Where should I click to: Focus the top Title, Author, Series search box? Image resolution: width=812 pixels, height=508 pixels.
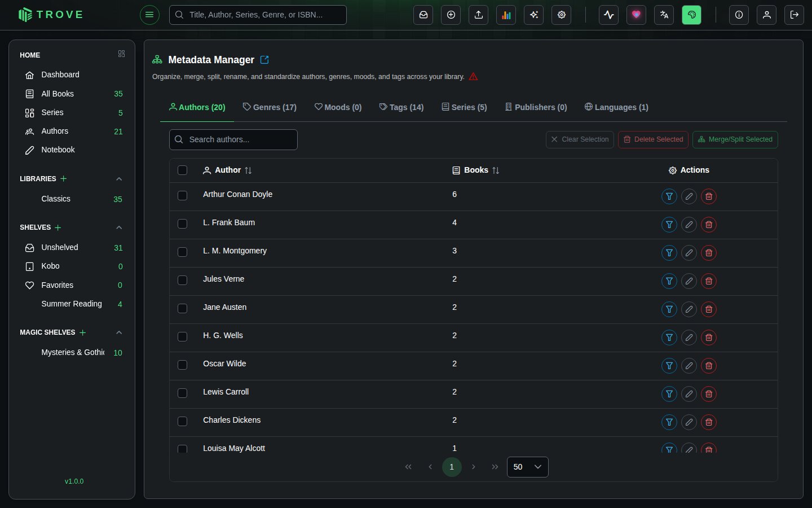258,15
